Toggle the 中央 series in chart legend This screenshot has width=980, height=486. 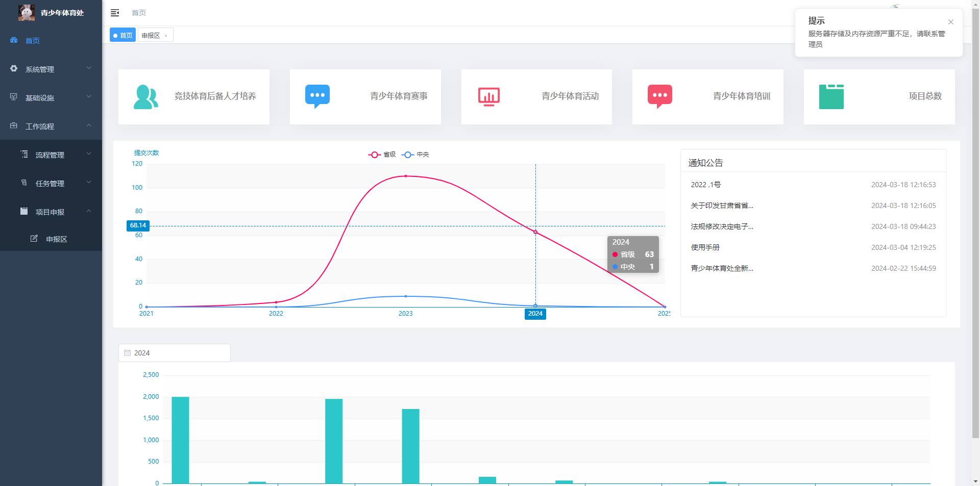[x=415, y=155]
